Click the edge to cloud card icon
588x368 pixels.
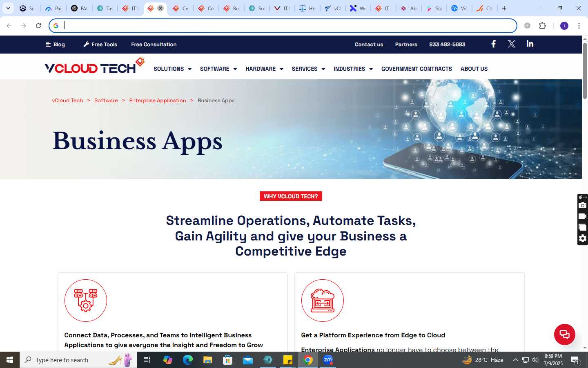323,301
